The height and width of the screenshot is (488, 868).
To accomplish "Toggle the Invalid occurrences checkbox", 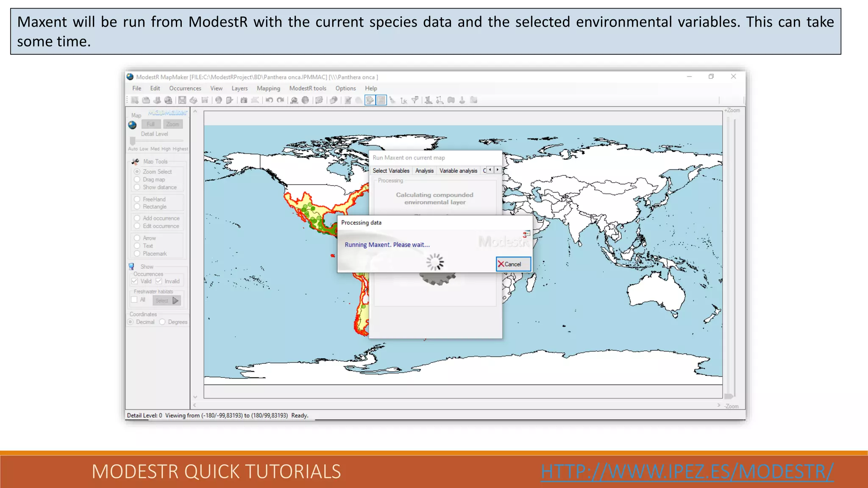I will click(x=159, y=281).
